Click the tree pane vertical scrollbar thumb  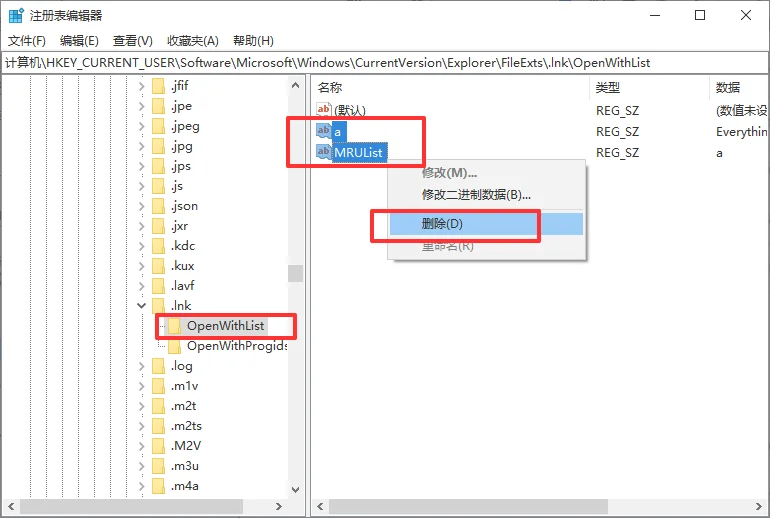click(295, 273)
